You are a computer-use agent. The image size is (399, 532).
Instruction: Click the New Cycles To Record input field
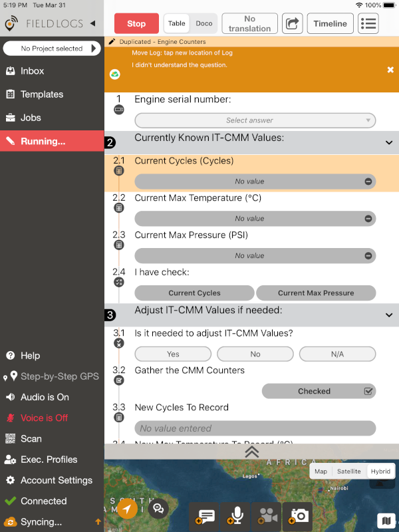pos(255,428)
